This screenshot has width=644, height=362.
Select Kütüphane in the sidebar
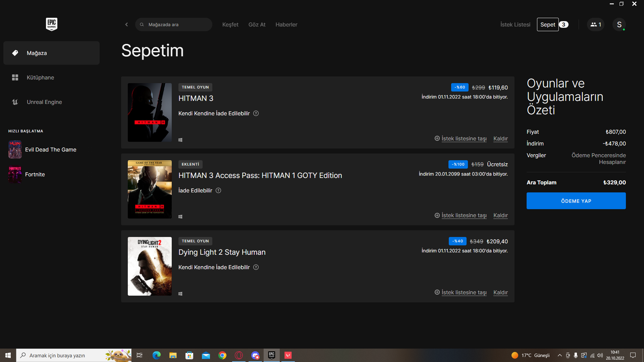[51, 77]
